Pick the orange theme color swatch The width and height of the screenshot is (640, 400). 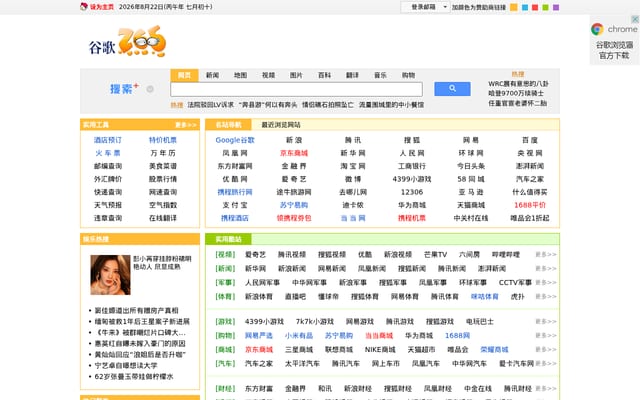click(514, 7)
